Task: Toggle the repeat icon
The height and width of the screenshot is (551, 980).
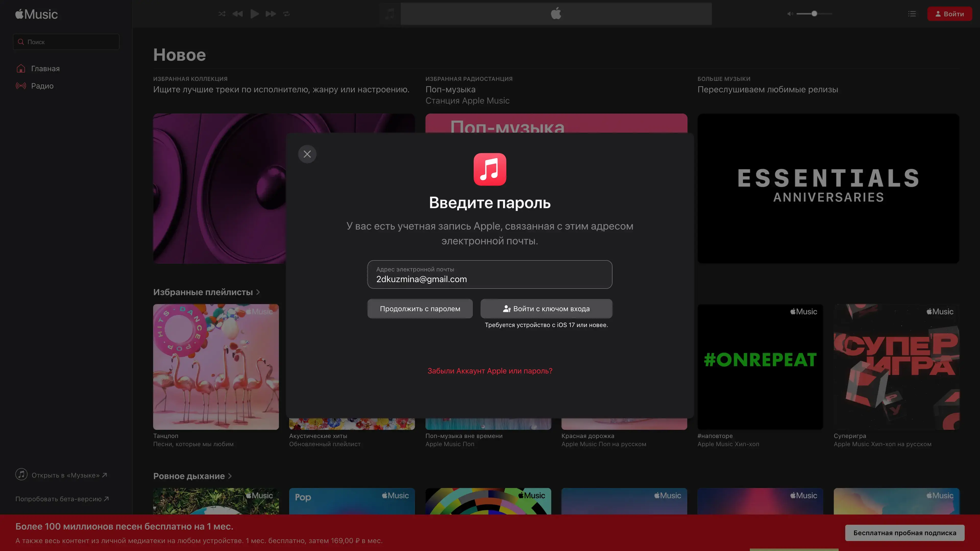Action: click(x=286, y=14)
